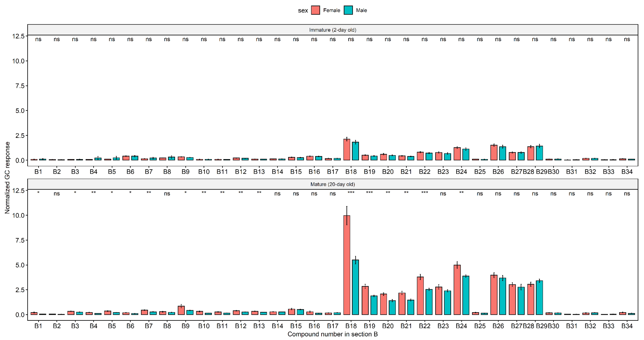Click the 'ns' marker above B18 in Immature panel

coord(351,39)
